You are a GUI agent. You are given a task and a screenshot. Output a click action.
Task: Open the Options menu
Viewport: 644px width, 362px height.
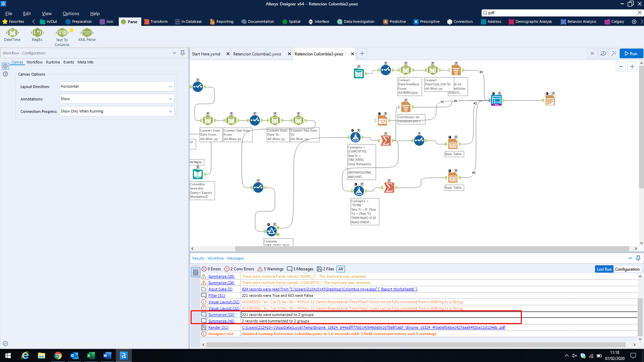point(70,13)
